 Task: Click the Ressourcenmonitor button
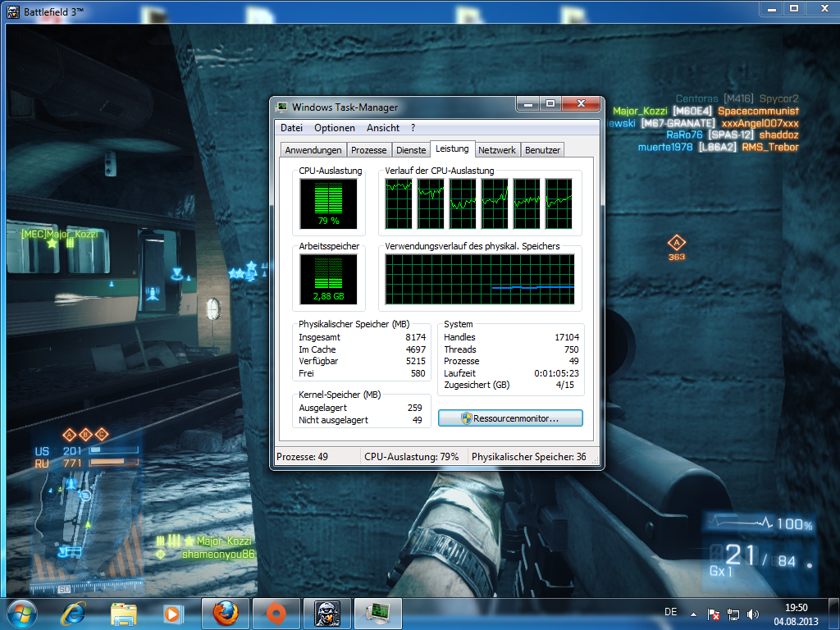510,418
